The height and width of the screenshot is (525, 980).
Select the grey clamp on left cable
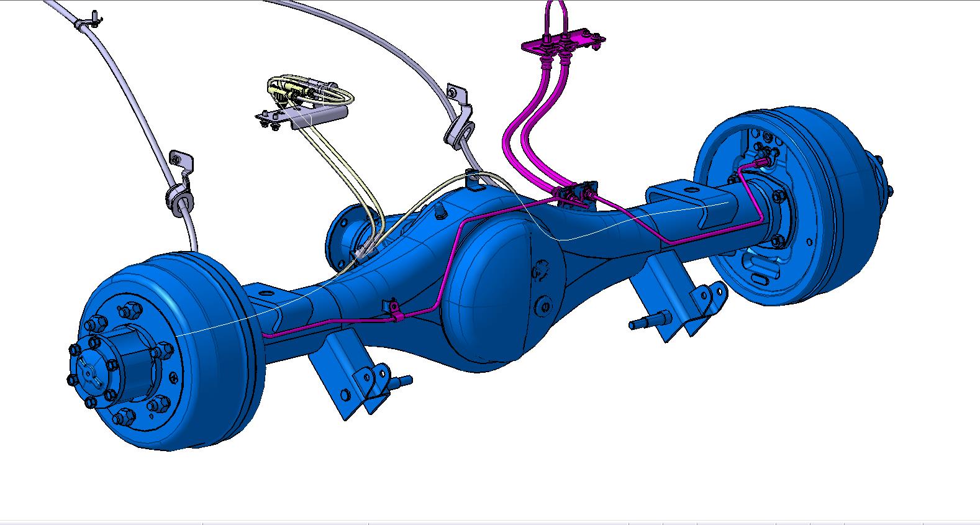click(179, 184)
